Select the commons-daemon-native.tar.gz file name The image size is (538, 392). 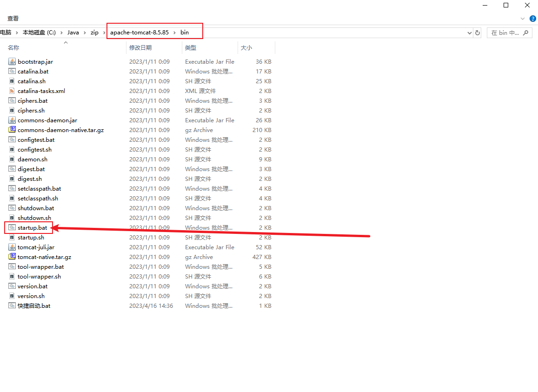point(61,130)
